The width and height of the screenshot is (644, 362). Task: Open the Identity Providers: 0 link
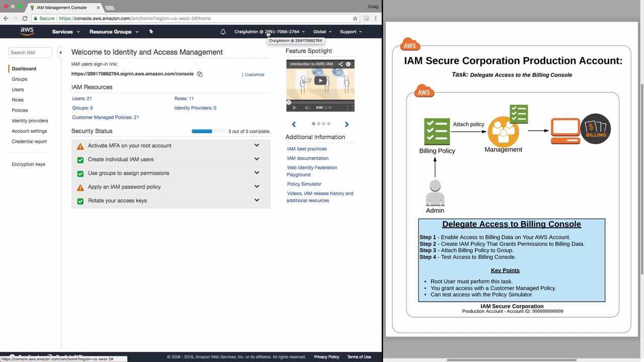pyautogui.click(x=195, y=108)
